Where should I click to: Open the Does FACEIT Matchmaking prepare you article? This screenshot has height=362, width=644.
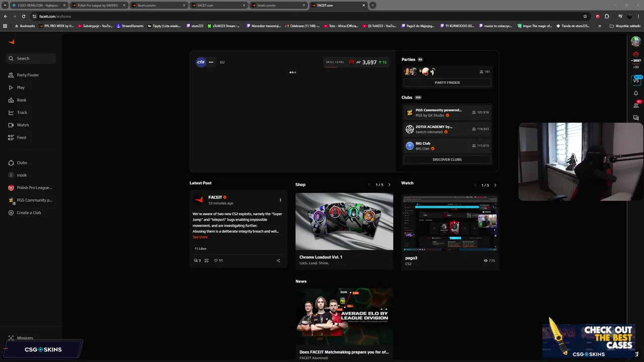point(344,352)
